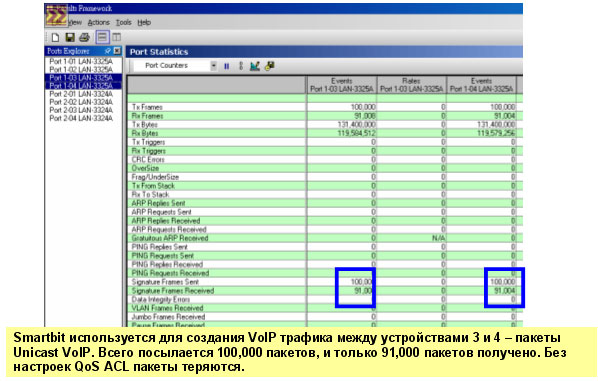The image size is (598, 381).
Task: Click the small icon after the pause button
Action: click(x=241, y=66)
